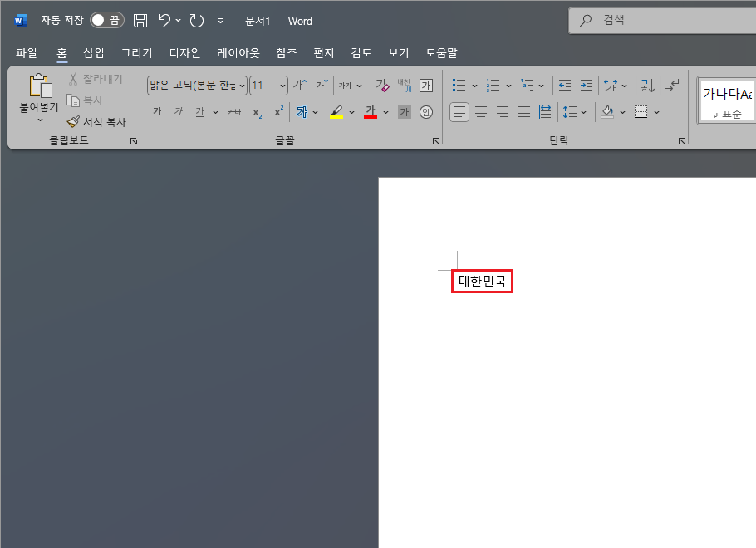Click the phonetic guide (내천) icon
This screenshot has height=548, width=756.
coord(404,86)
